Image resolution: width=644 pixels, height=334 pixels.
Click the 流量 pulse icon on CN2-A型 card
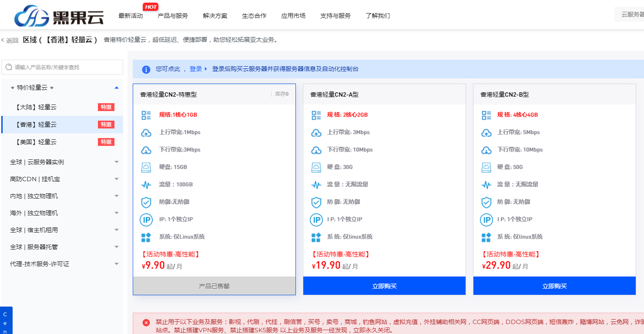coord(316,184)
